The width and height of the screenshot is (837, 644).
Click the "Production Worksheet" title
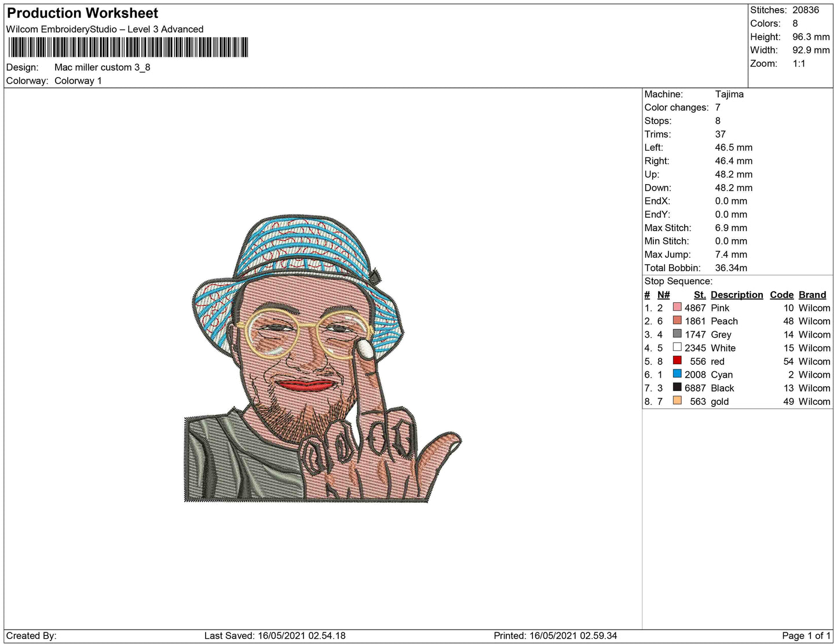tap(82, 13)
